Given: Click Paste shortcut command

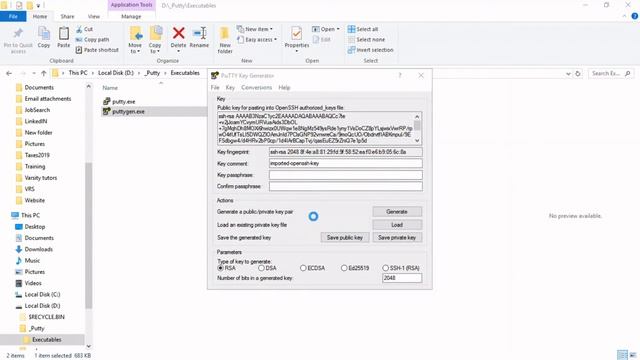Looking at the screenshot, I should click(x=97, y=50).
